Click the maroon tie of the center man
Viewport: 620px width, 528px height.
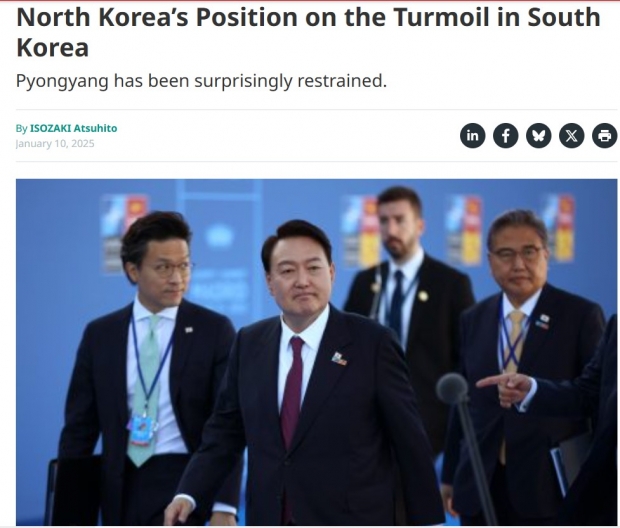click(x=292, y=392)
